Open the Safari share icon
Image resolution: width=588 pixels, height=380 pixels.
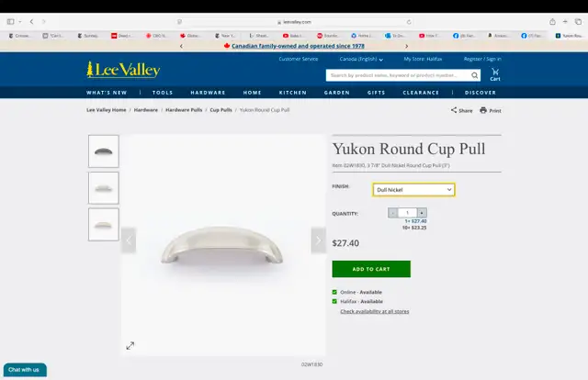(552, 22)
